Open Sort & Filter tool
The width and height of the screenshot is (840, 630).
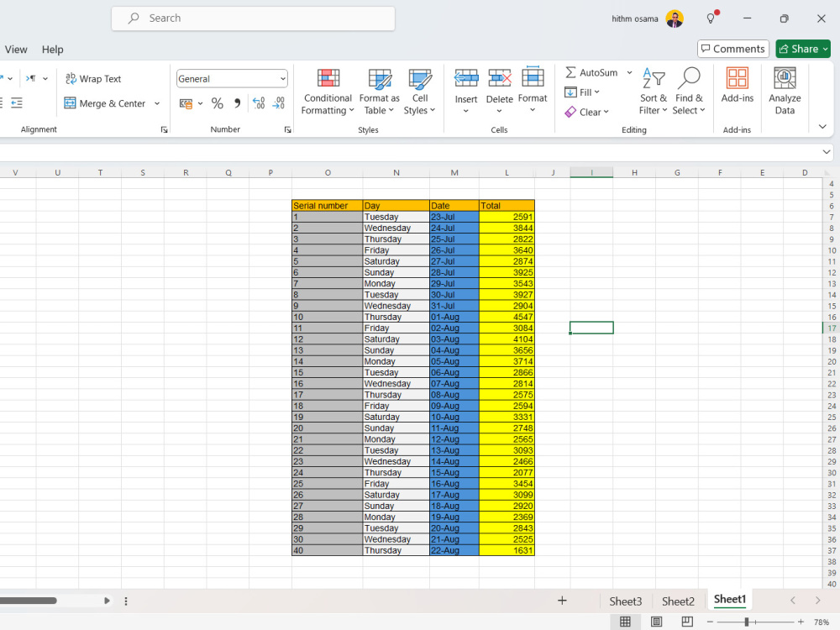(653, 92)
